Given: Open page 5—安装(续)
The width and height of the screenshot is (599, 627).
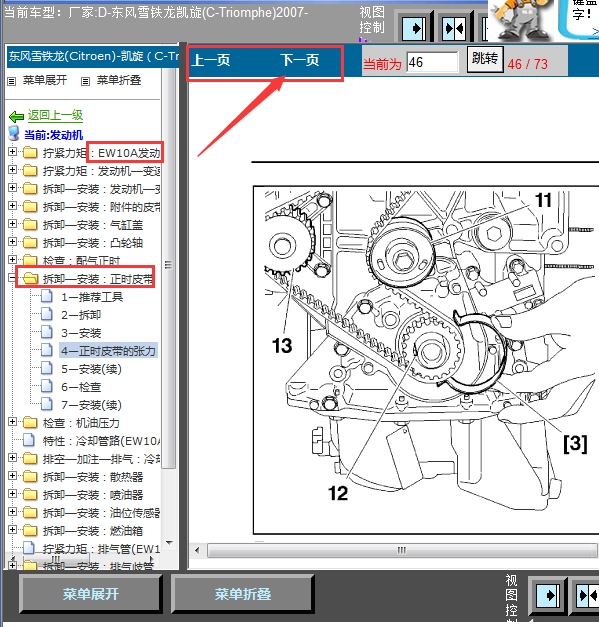Looking at the screenshot, I should coord(91,369).
